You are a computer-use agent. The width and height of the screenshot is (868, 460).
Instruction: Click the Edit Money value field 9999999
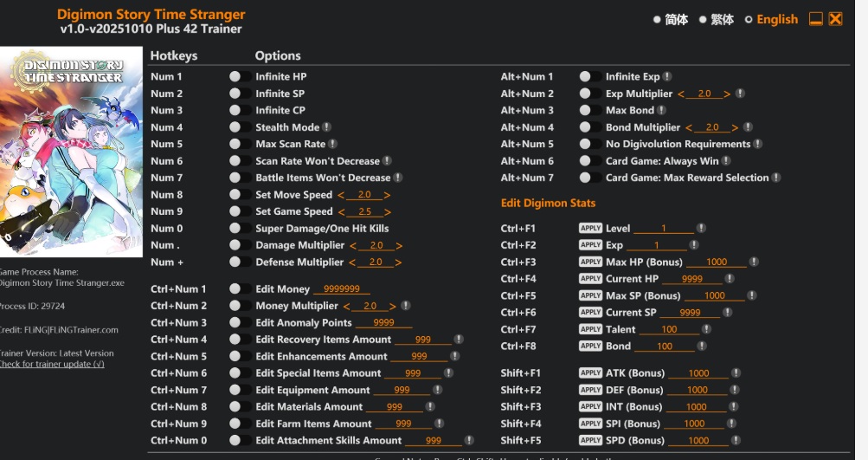(342, 288)
